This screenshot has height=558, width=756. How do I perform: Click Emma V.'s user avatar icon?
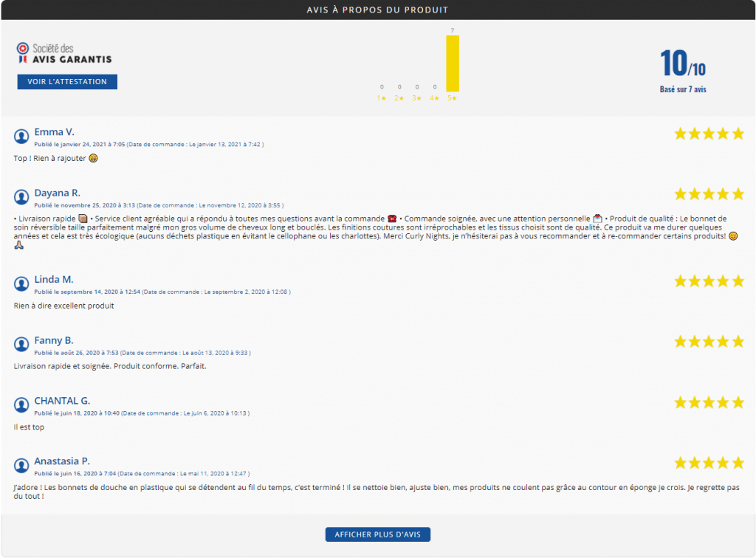point(21,137)
